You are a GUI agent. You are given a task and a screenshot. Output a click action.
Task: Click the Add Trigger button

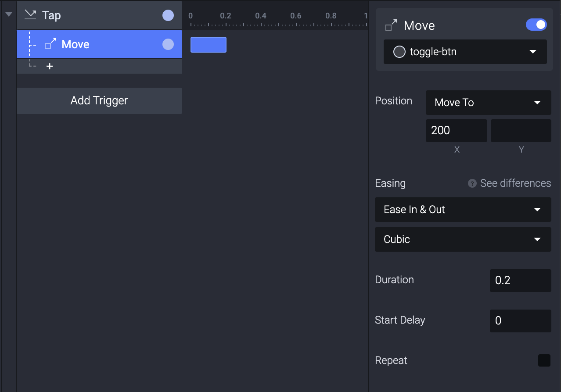(99, 100)
